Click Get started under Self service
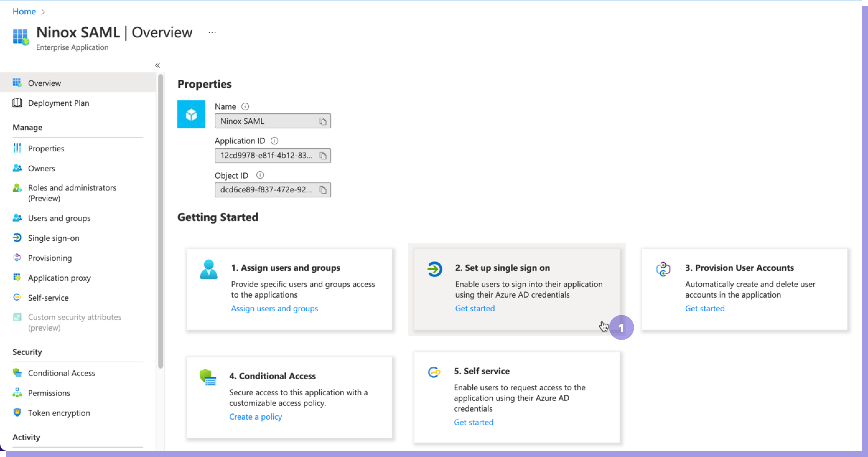Viewport: 868px width, 457px height. [x=474, y=422]
